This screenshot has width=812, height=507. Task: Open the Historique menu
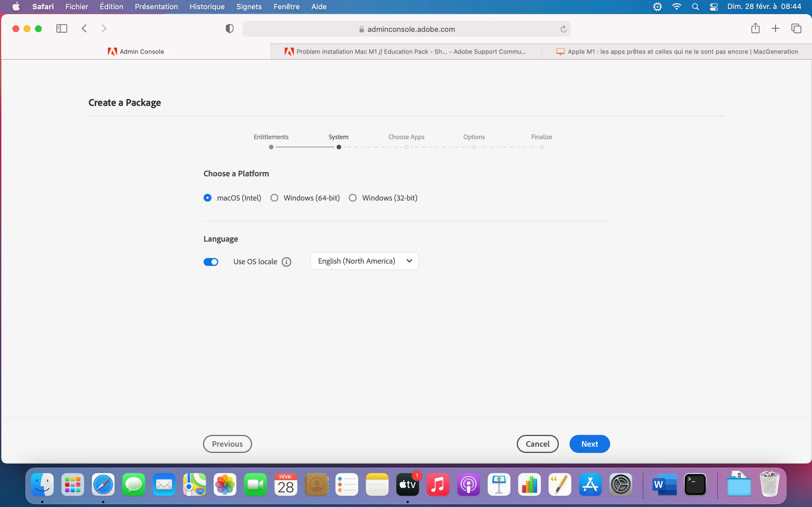coord(207,7)
